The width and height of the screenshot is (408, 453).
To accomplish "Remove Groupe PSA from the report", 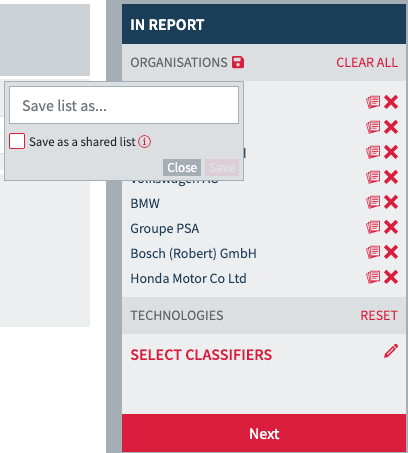I will tap(391, 227).
